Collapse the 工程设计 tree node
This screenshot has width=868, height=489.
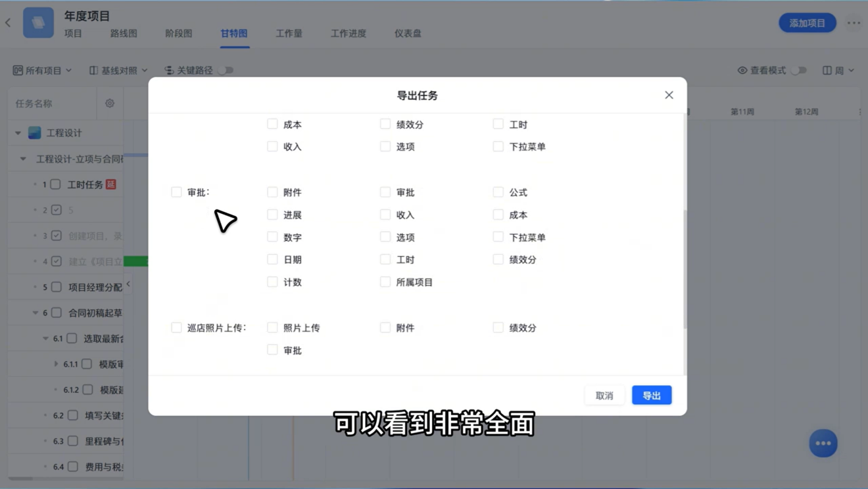18,133
